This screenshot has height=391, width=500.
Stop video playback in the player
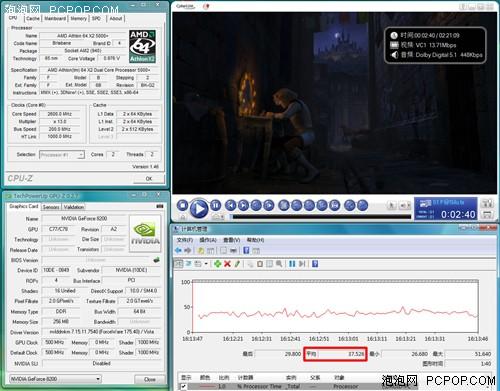coord(182,205)
